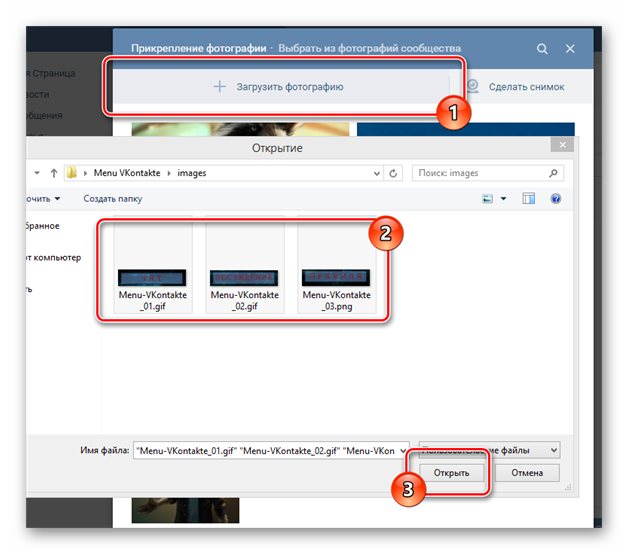Open view options dropdown arrow
The width and height of the screenshot is (628, 554).
coord(503,199)
